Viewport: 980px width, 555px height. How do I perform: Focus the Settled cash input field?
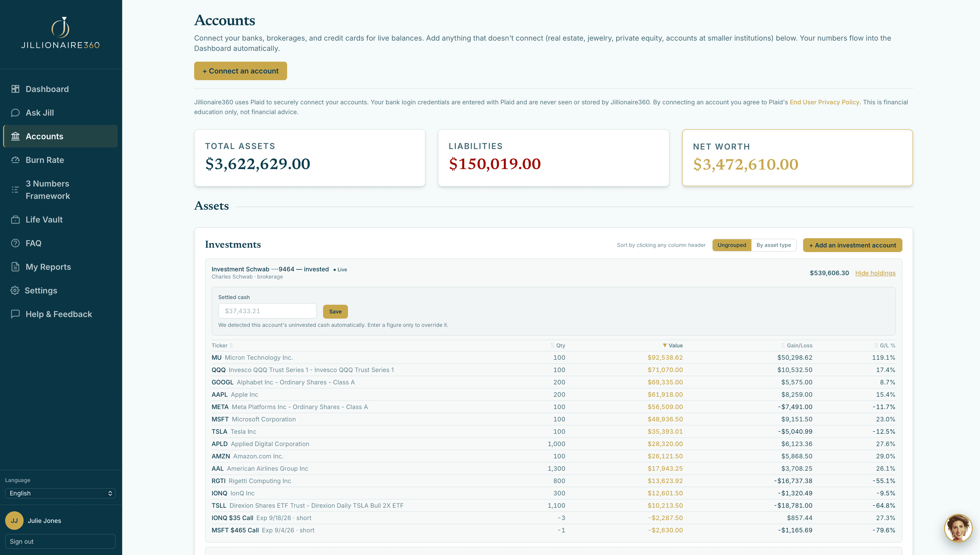click(x=267, y=311)
